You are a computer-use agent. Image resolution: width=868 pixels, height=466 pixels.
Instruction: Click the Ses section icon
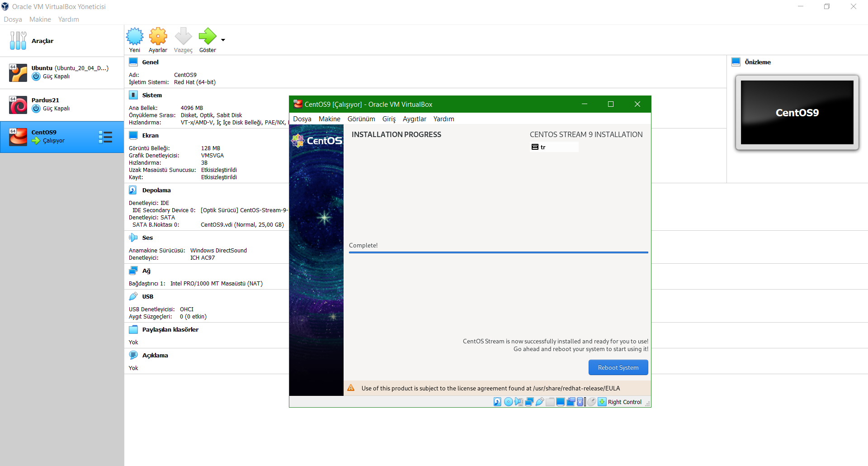pyautogui.click(x=133, y=238)
